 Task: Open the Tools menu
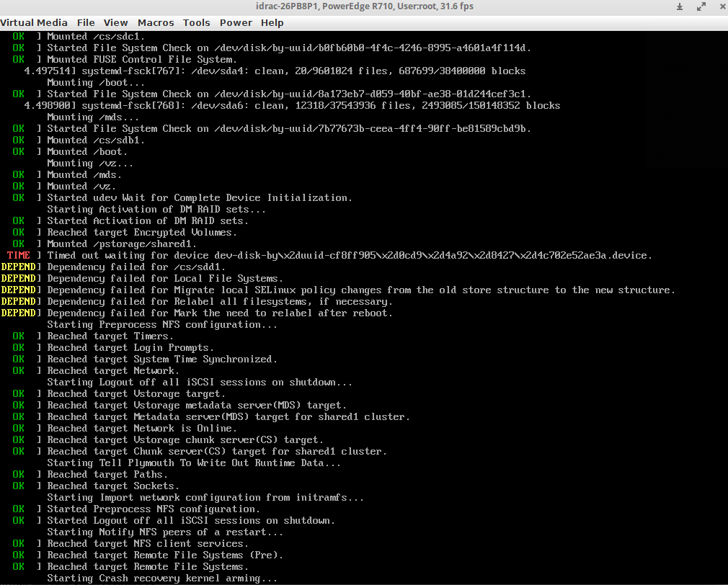click(197, 22)
